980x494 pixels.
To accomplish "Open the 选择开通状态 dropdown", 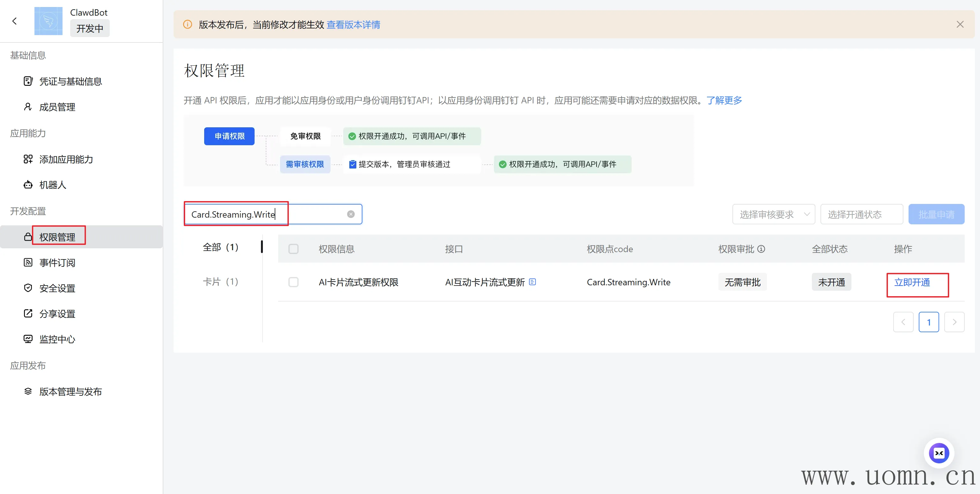I will (x=861, y=214).
